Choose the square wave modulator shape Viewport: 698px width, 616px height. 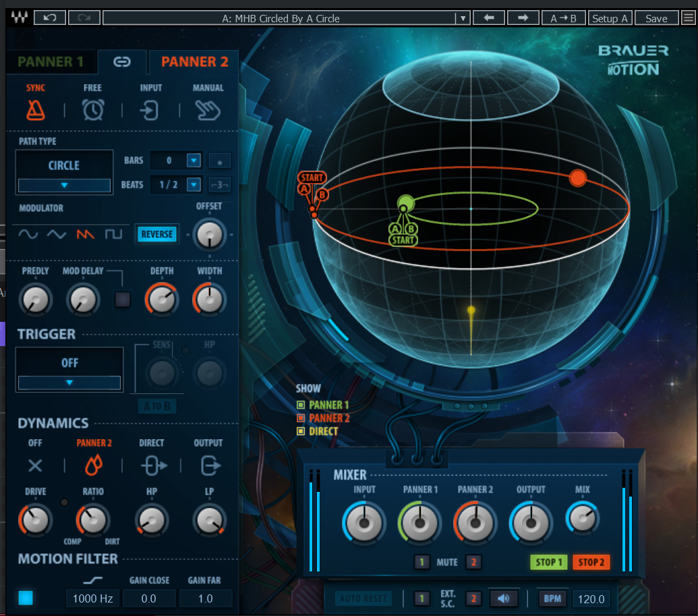[113, 234]
